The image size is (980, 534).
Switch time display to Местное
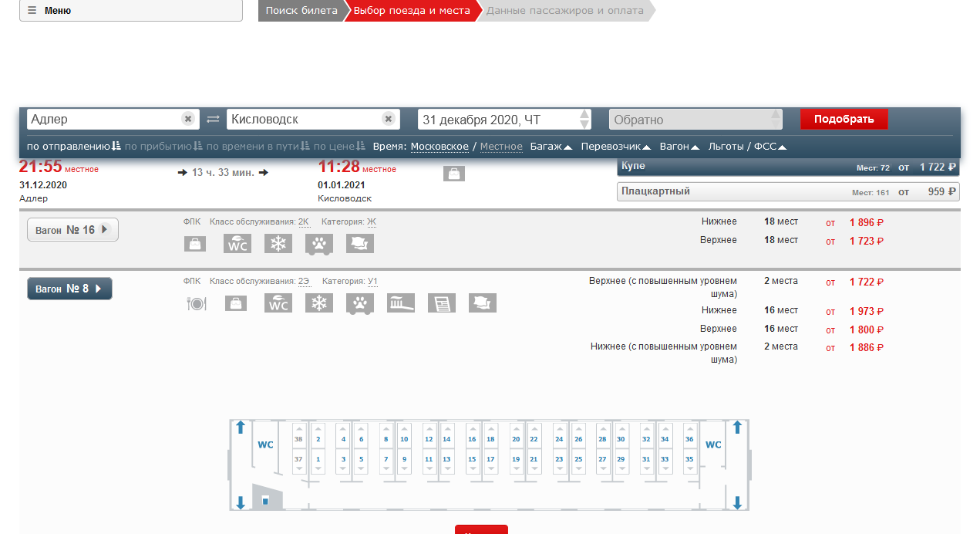coord(501,147)
